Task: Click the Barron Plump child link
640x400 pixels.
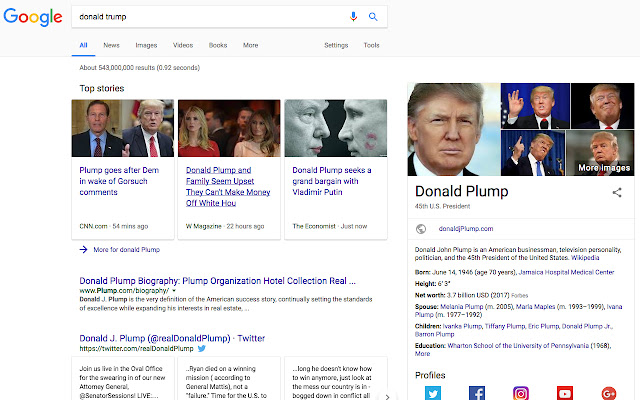Action: [x=434, y=334]
